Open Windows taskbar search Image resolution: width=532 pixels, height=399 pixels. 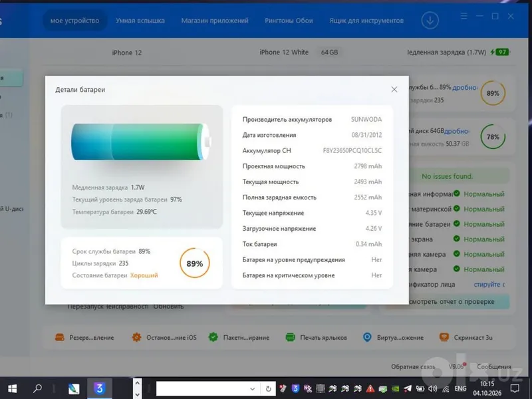37,388
